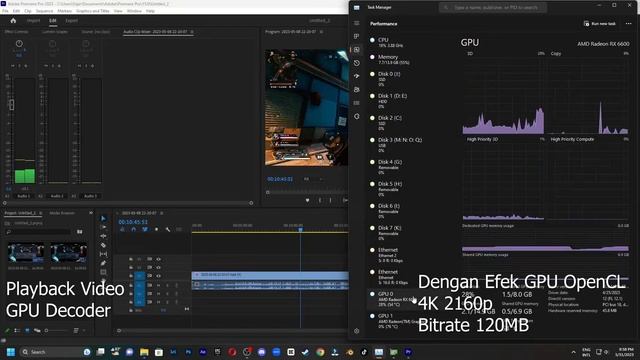This screenshot has width=640, height=360.
Task: Select the Pen tool in Premiere
Action: coord(103,263)
